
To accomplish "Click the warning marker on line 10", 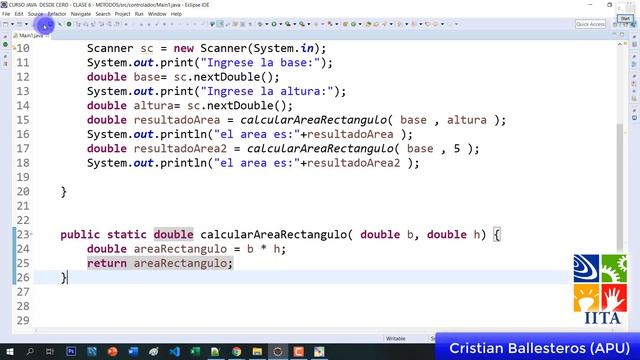I will [14, 48].
